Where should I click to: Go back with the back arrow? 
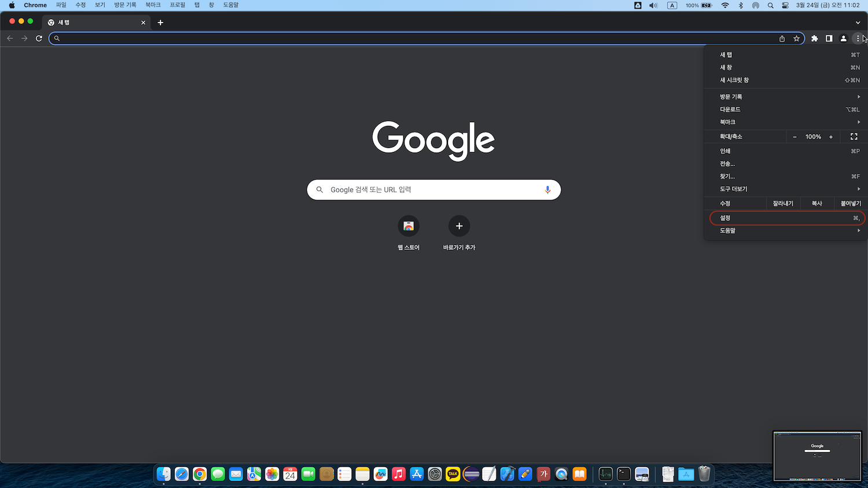[10, 38]
